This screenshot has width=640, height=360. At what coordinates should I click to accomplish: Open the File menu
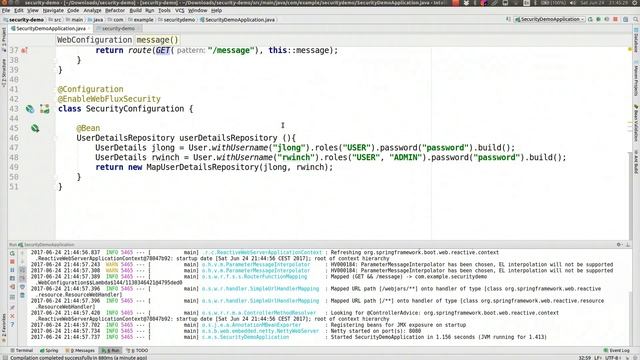(x=6, y=10)
